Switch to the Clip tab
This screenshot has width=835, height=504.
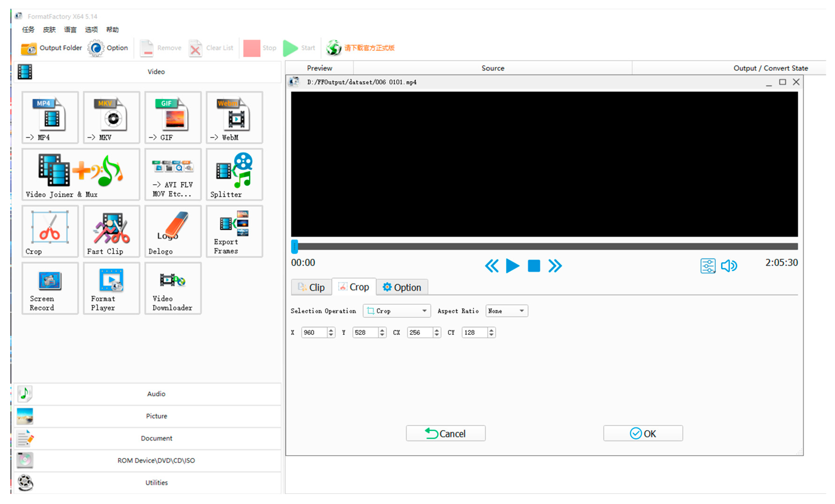311,287
